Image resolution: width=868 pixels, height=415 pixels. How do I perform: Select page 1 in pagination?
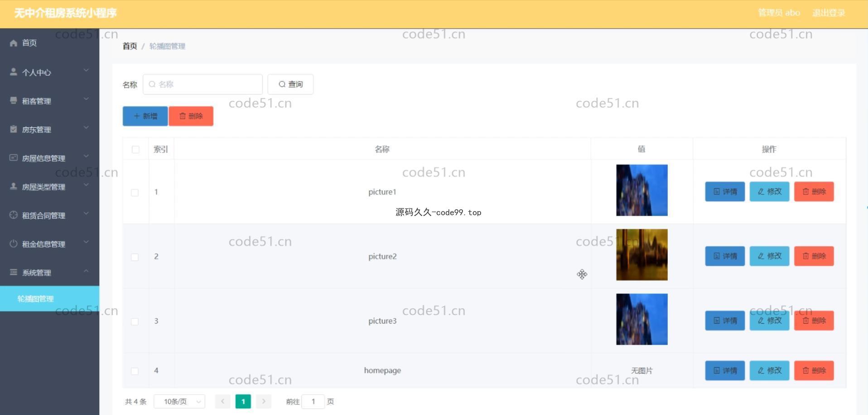[243, 401]
